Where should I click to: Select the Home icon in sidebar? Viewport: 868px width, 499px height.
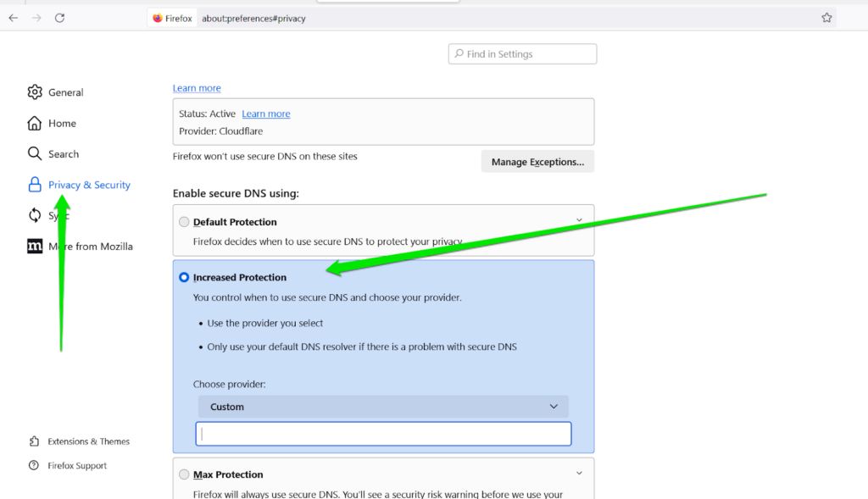[x=35, y=123]
